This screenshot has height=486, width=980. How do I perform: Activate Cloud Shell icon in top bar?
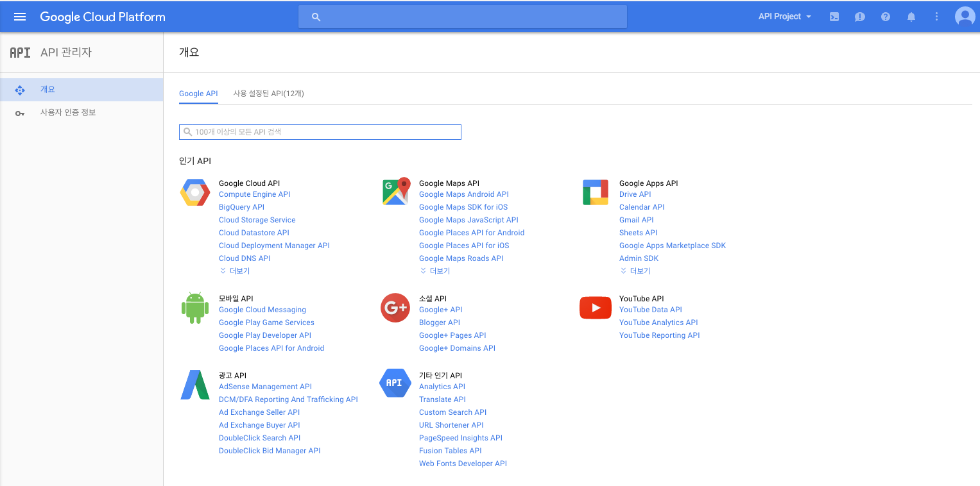pos(834,17)
